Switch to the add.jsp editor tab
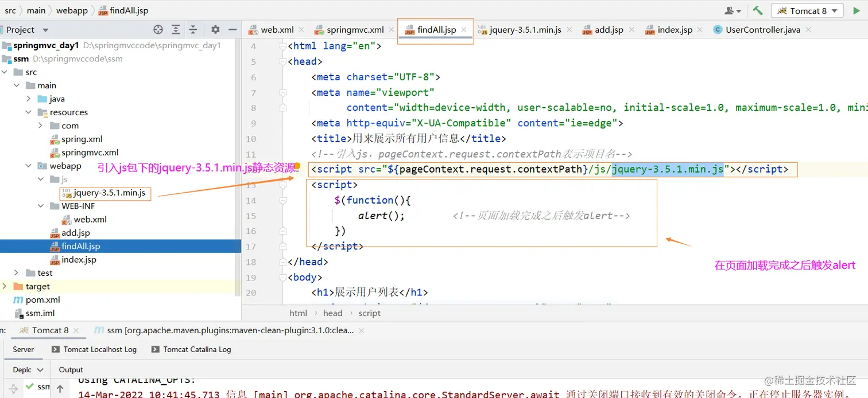 pos(609,30)
